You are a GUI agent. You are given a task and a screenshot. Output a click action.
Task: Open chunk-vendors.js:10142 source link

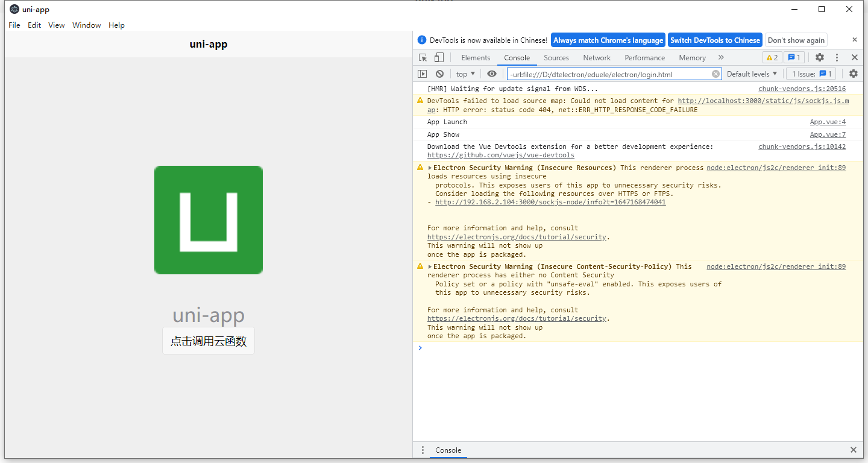(x=802, y=146)
